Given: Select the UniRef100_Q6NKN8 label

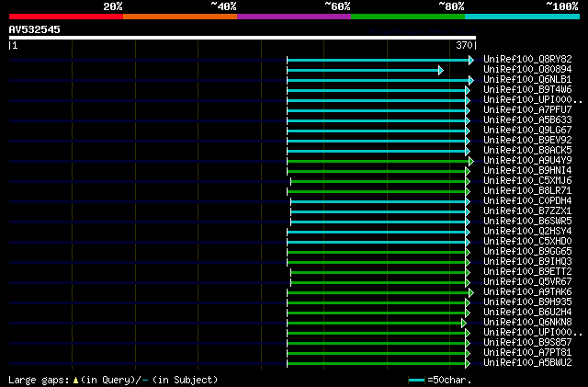Looking at the screenshot, I should pyautogui.click(x=527, y=323).
